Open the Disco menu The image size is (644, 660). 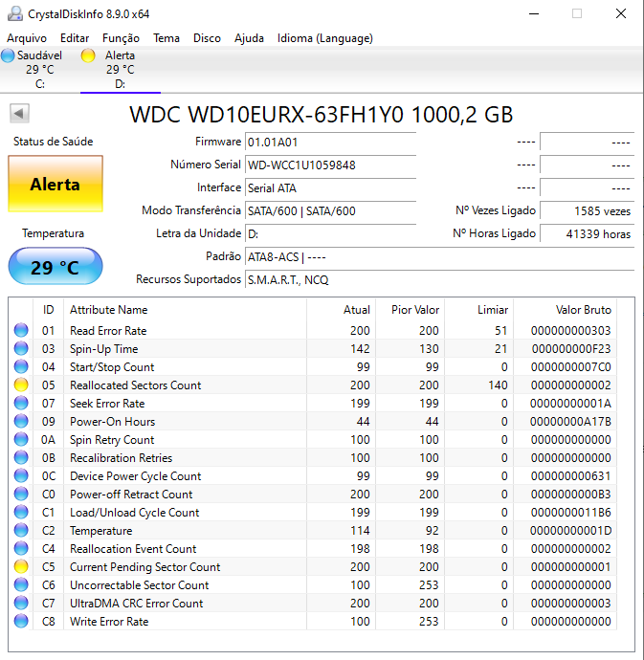pos(207,38)
